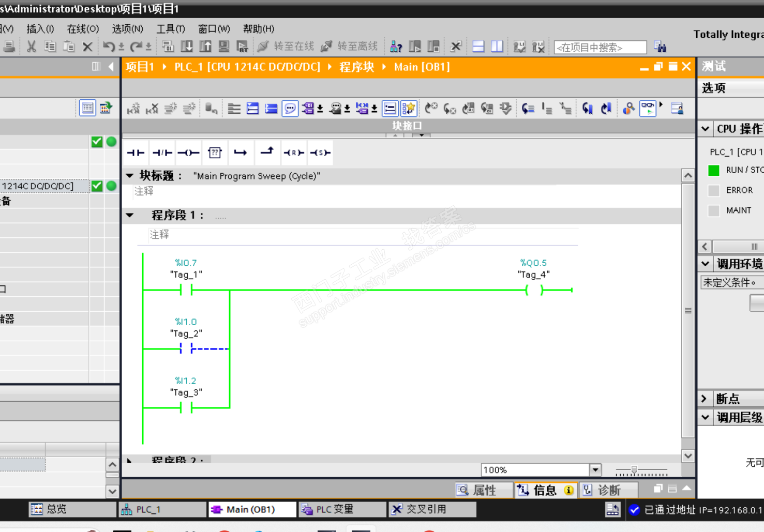This screenshot has height=532, width=764.
Task: Collapse the project tree panel arrow
Action: (x=111, y=67)
